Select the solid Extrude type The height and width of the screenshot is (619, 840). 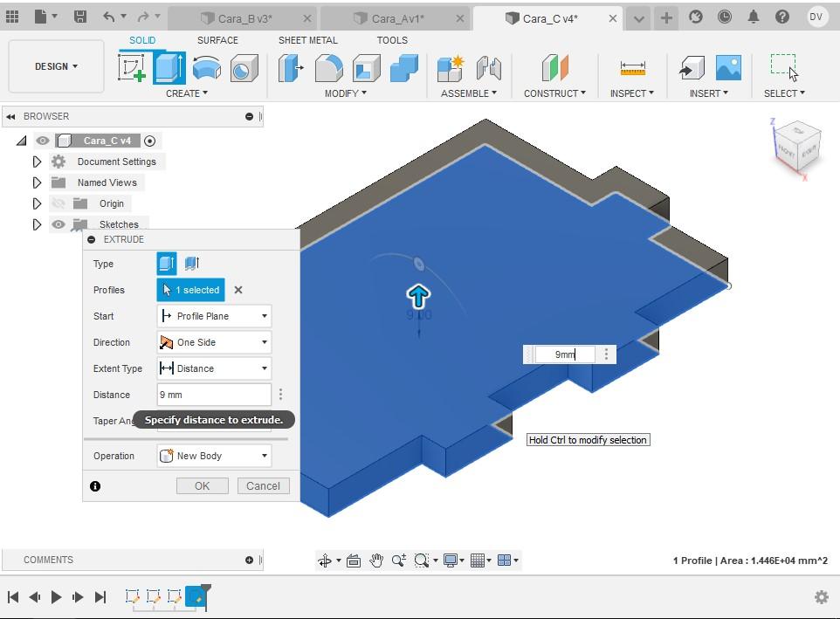pyautogui.click(x=167, y=263)
